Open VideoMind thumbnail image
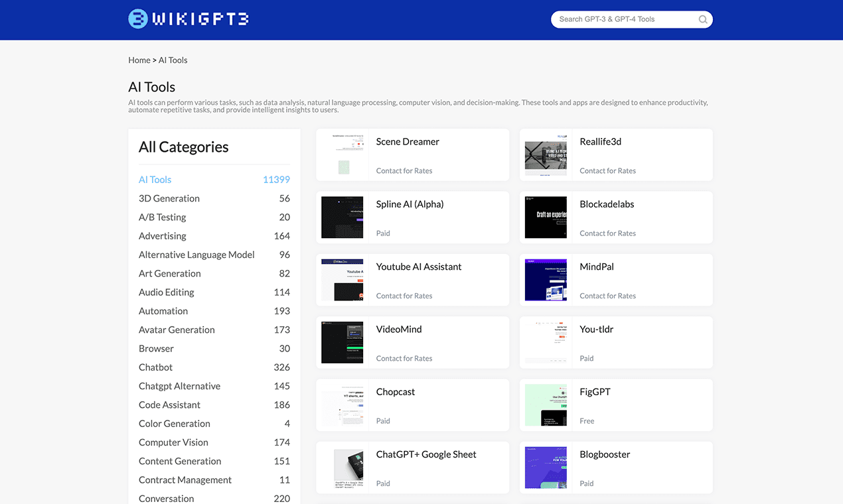Screen dimensions: 843x504 click(x=343, y=342)
